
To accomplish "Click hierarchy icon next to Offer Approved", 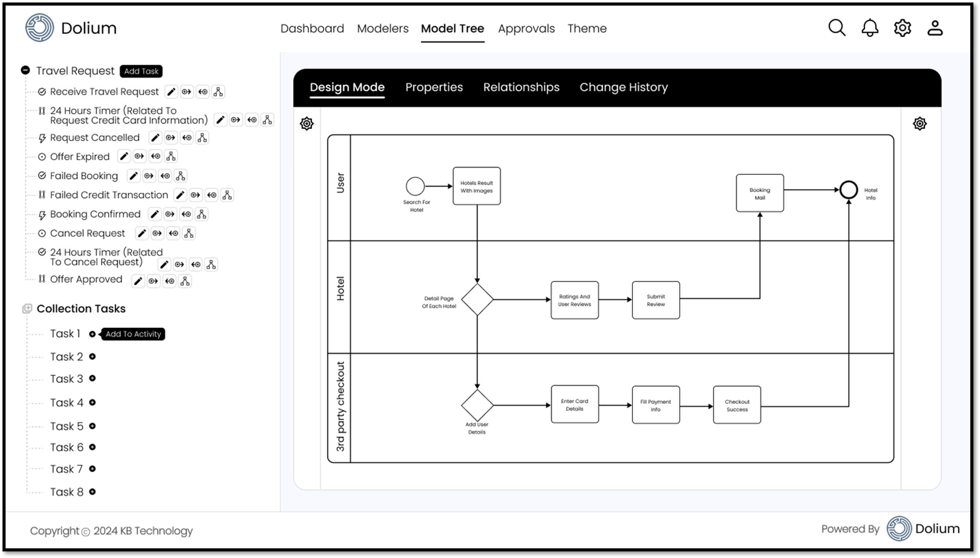I will [x=185, y=281].
